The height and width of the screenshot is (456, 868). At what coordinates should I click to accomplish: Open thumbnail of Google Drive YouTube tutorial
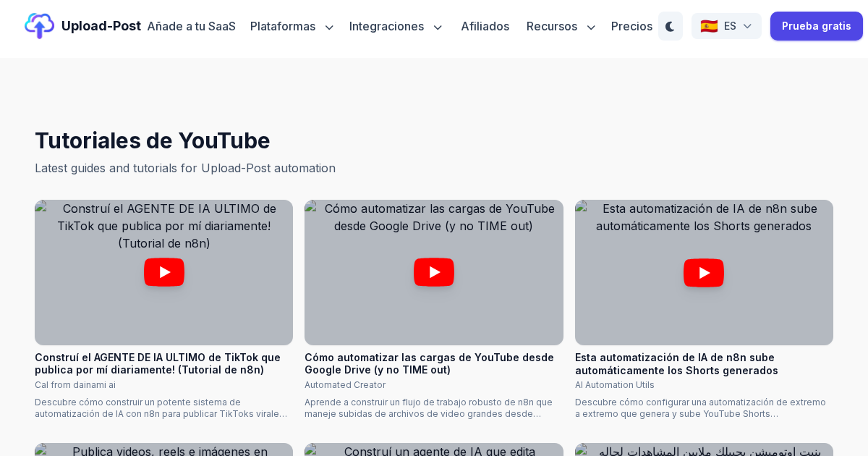click(434, 272)
